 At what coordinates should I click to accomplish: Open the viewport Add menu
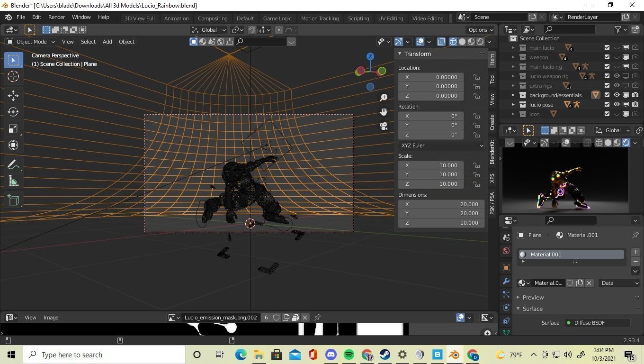pyautogui.click(x=107, y=42)
